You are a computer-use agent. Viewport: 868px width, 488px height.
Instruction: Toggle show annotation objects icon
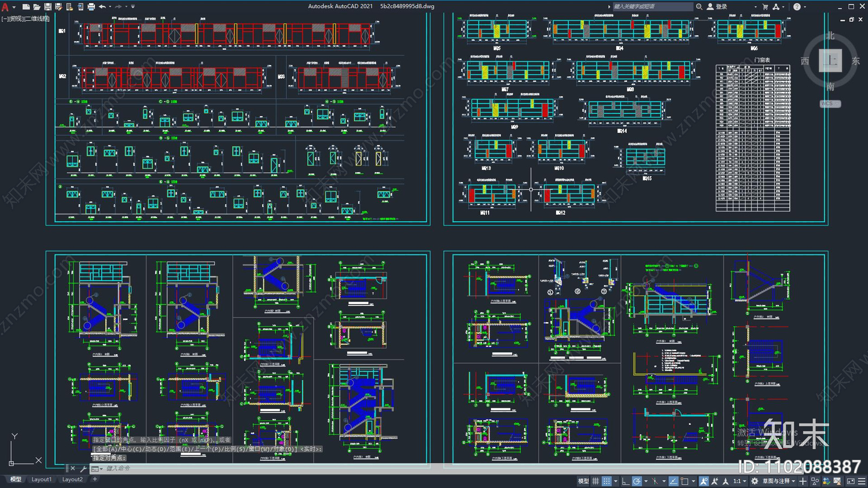[704, 481]
